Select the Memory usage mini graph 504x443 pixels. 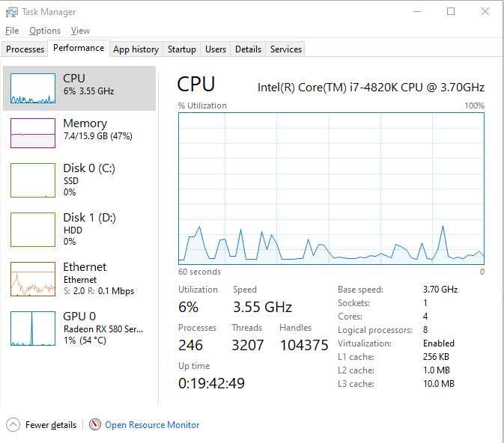tap(33, 133)
